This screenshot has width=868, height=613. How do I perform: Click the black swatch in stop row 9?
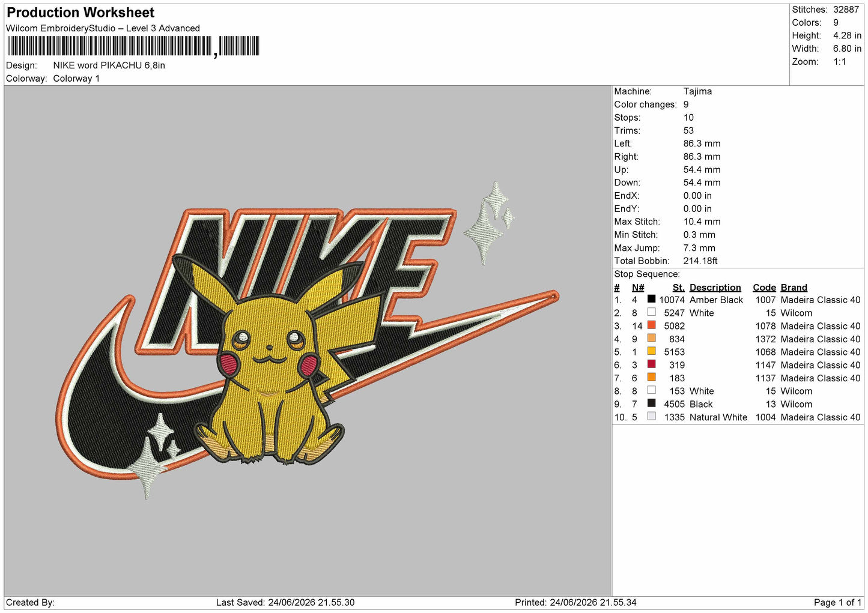(651, 403)
